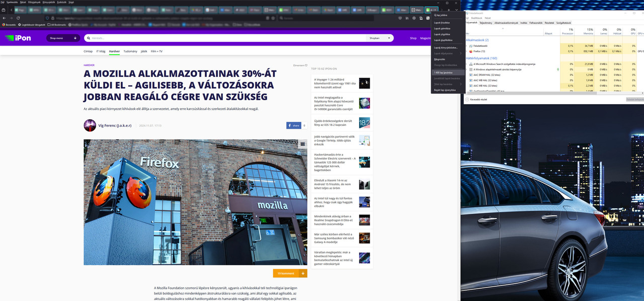Screen dimensions: 644x301
Task: Click Voyager 1 article thumbnail
Action: click(x=364, y=84)
